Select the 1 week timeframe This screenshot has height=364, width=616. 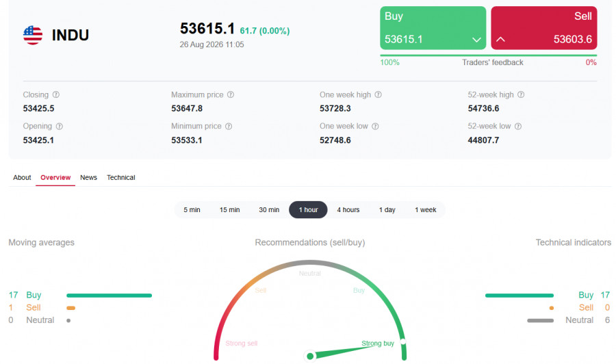tap(426, 209)
